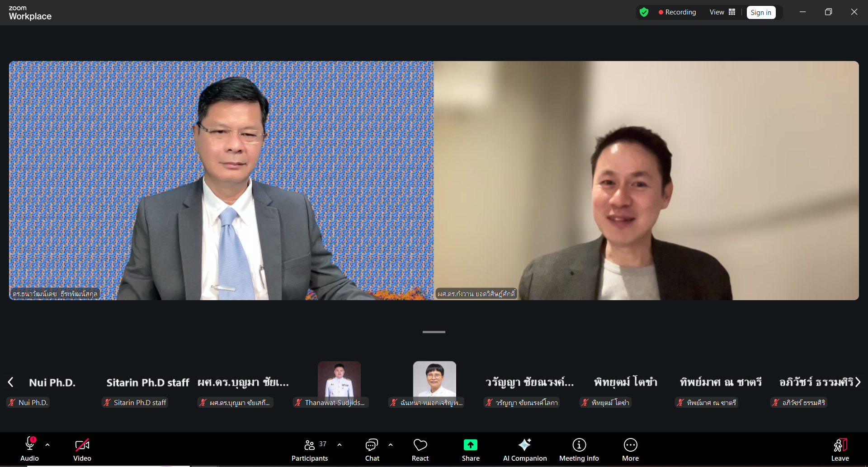Open Meeting info icon
Image resolution: width=868 pixels, height=467 pixels.
pyautogui.click(x=579, y=445)
